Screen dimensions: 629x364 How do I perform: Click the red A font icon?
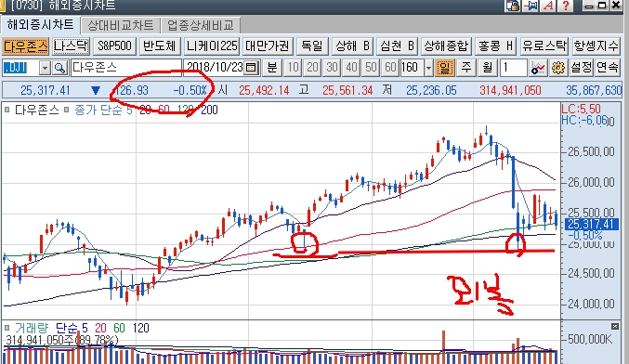[548, 6]
